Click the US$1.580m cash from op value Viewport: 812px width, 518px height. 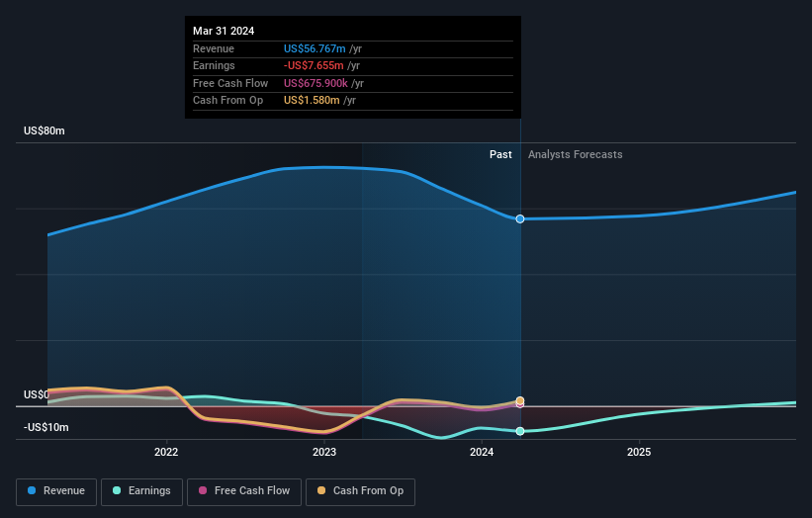point(312,101)
